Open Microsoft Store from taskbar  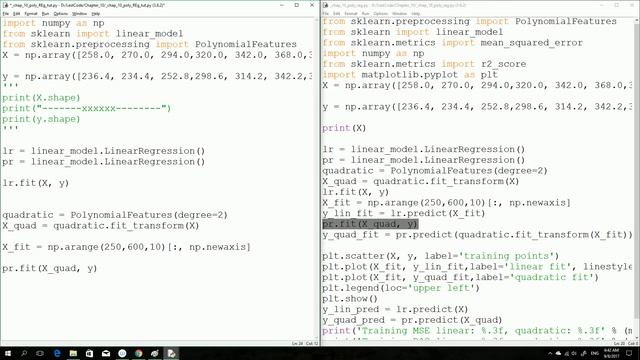[89, 353]
